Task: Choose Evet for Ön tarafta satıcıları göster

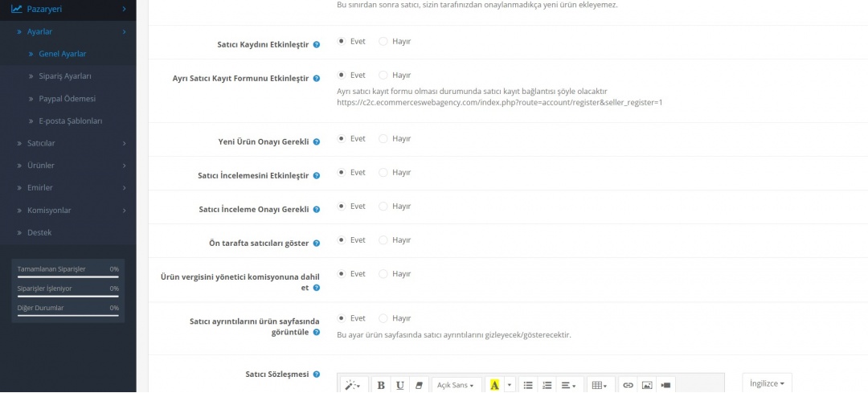Action: (x=342, y=239)
